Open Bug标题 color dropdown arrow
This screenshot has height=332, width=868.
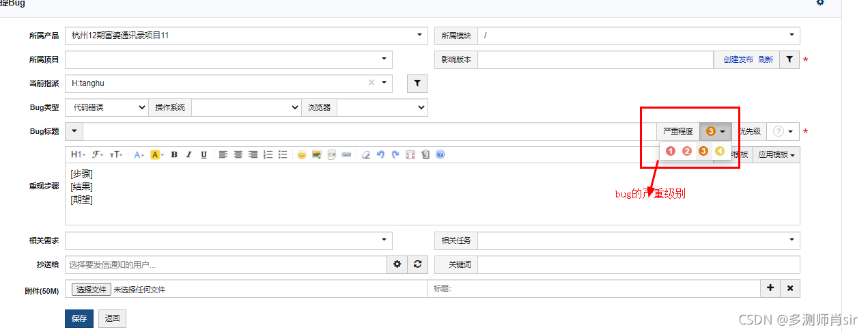[74, 131]
